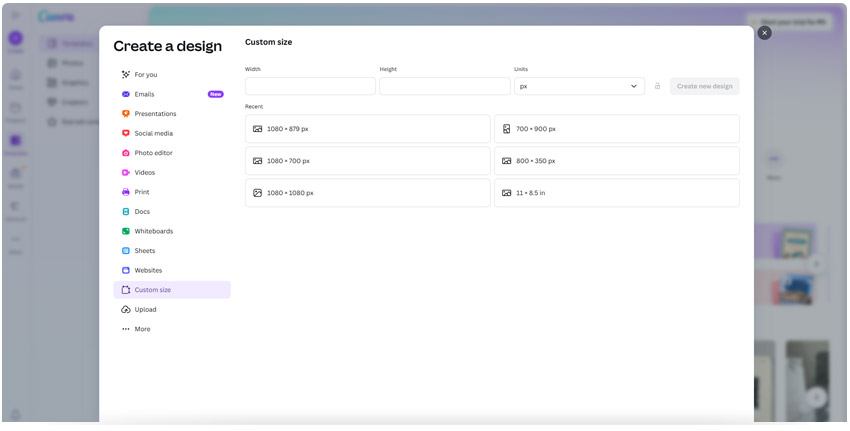850x431 pixels.
Task: Click the Videos camera icon
Action: [x=126, y=172]
